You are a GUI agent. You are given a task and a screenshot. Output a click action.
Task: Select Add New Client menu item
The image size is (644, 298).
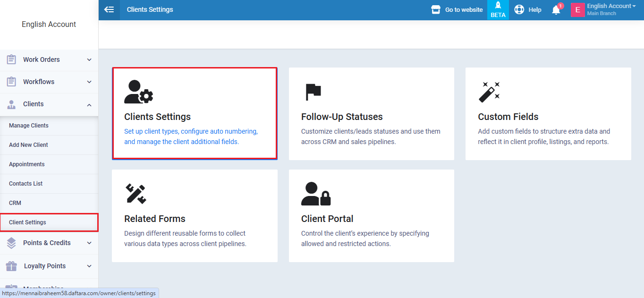[28, 145]
